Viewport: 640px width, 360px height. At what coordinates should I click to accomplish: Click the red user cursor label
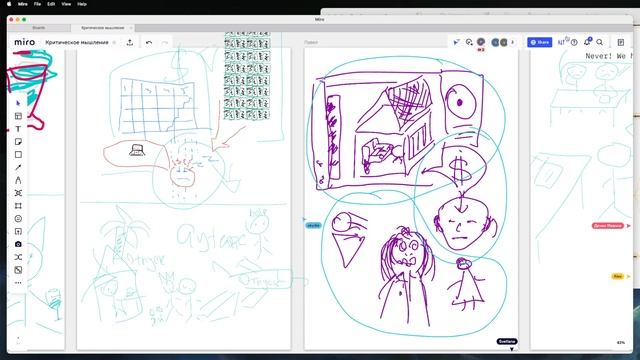(608, 226)
